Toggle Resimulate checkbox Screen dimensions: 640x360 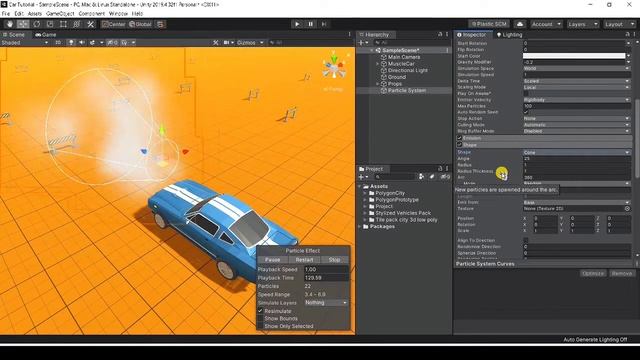260,311
